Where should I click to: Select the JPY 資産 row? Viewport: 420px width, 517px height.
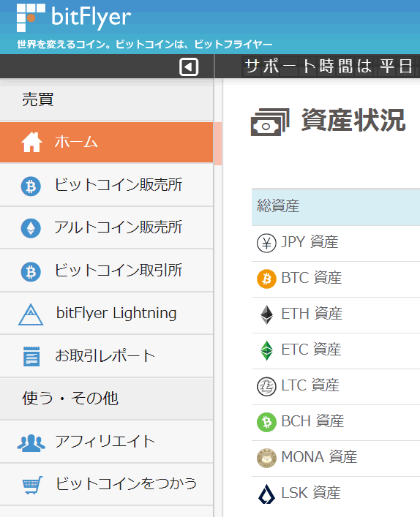[336, 244]
